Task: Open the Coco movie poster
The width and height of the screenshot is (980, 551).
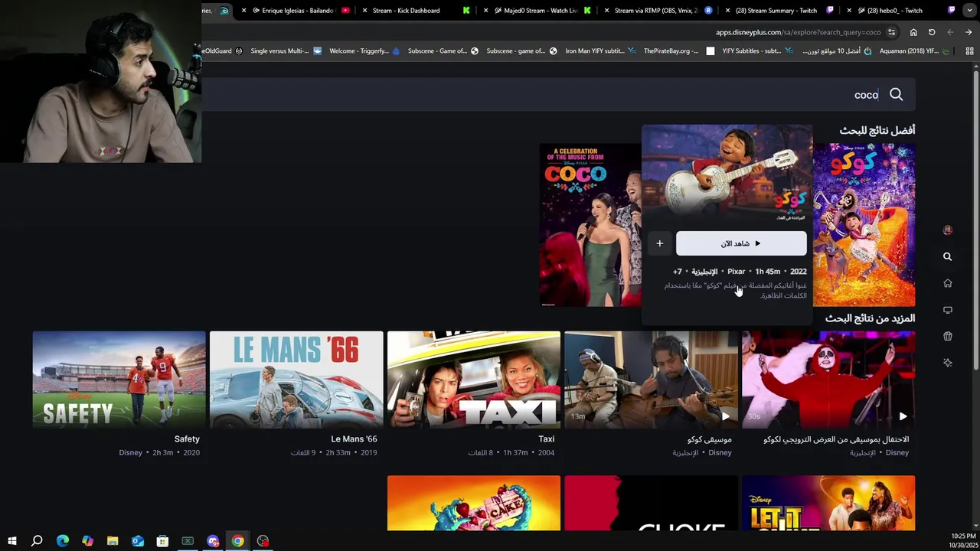Action: [x=864, y=224]
